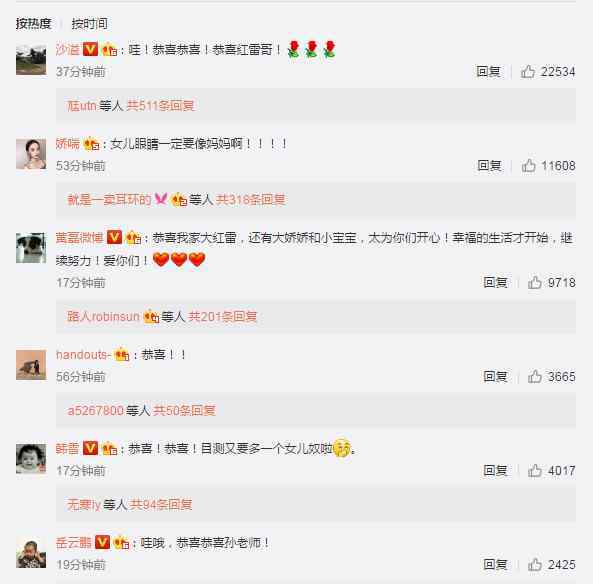Expand the 共50条回复 replies
Viewport: 593px width, 584px height.
(184, 410)
